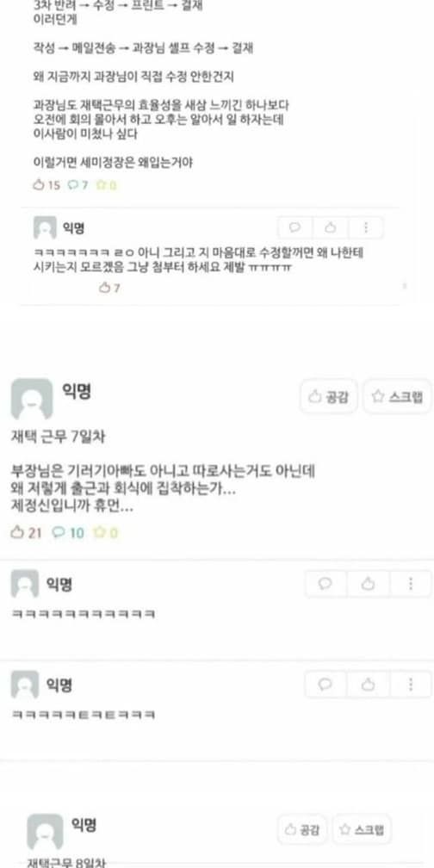Like the first ㅋㅋㅋ comment
Image resolution: width=434 pixels, height=868 pixels.
(369, 584)
